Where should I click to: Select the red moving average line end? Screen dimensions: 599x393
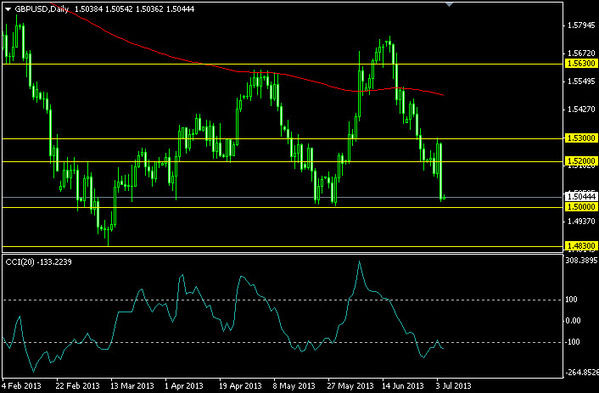pyautogui.click(x=442, y=95)
